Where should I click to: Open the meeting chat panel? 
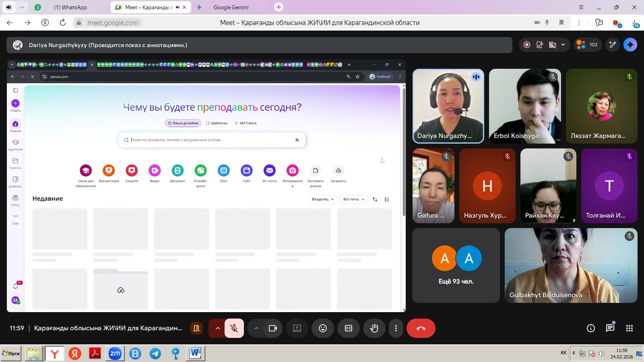(610, 328)
